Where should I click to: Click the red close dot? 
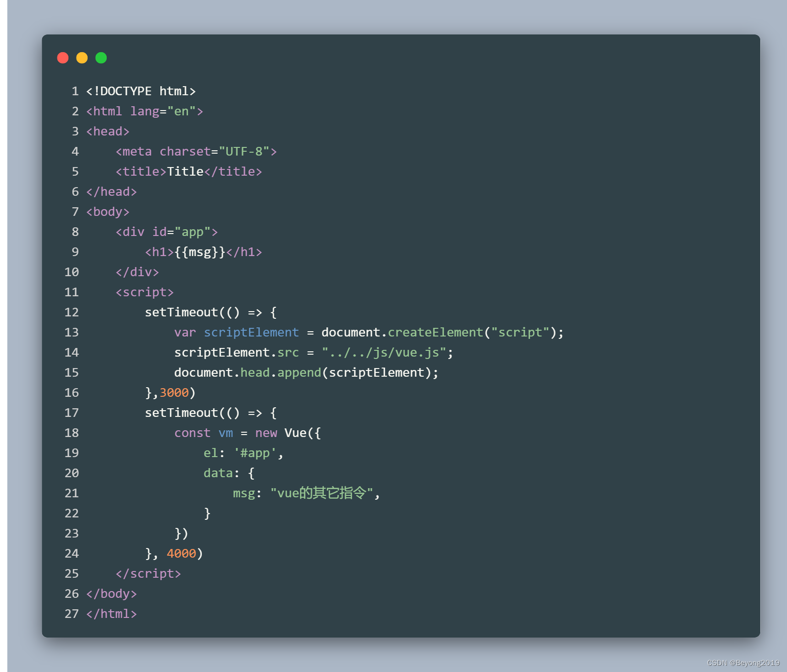pyautogui.click(x=63, y=58)
